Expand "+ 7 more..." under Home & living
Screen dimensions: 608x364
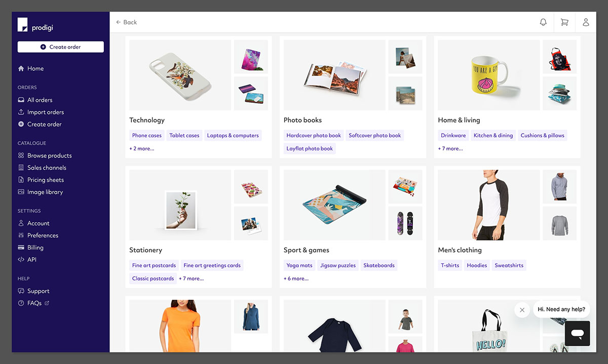[450, 148]
